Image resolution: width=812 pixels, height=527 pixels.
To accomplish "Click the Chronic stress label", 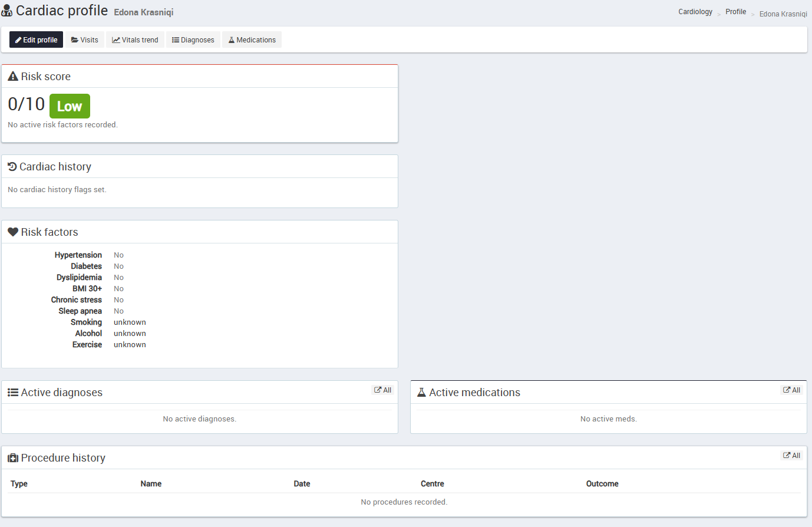I will [77, 299].
